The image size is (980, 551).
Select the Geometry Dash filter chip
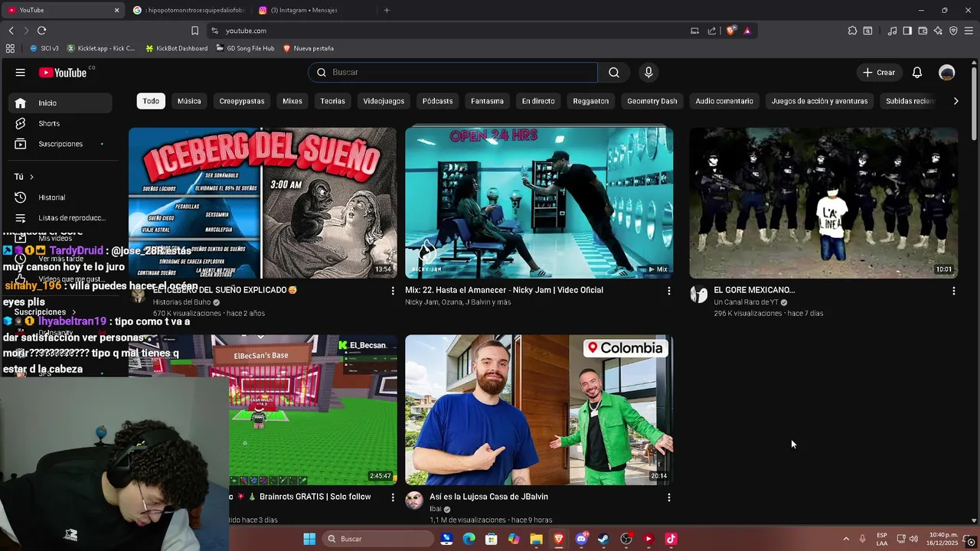[652, 101]
